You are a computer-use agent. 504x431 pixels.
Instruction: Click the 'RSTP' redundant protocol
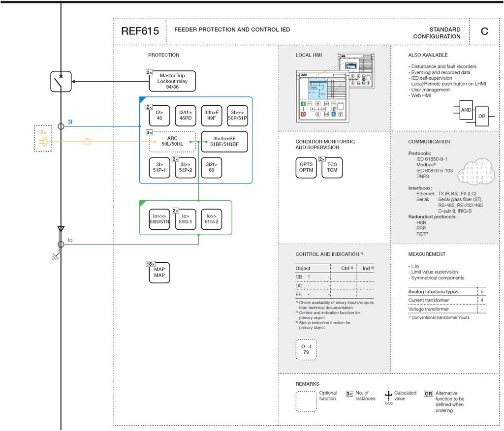422,234
